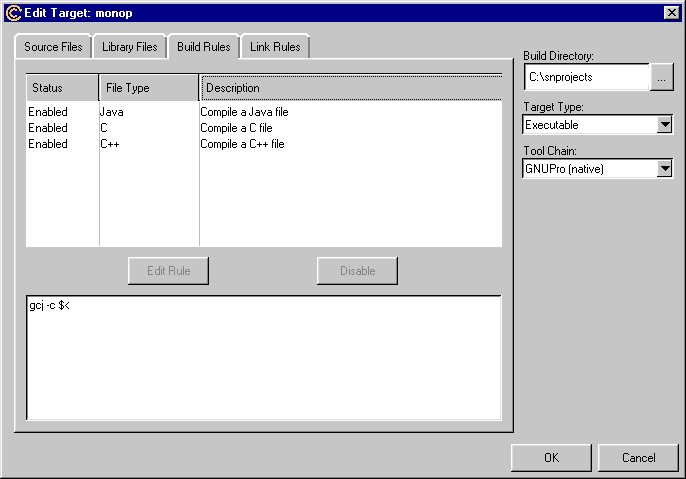
Task: Switch to the Source Files tab
Action: tap(55, 47)
